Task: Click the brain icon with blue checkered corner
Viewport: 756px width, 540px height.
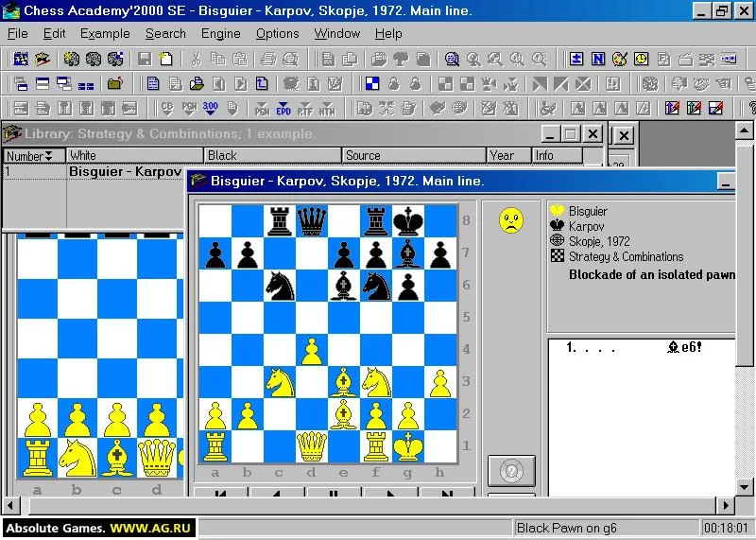Action: click(115, 59)
